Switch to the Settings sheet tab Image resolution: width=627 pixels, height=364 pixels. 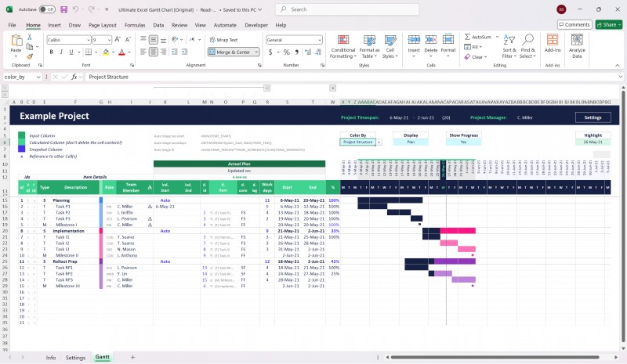(75, 358)
